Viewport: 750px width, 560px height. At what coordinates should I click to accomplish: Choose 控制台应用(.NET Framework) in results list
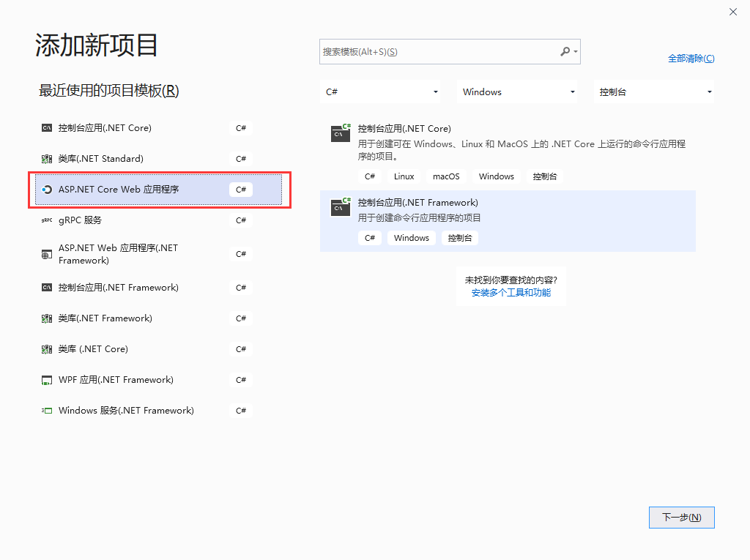(508, 221)
